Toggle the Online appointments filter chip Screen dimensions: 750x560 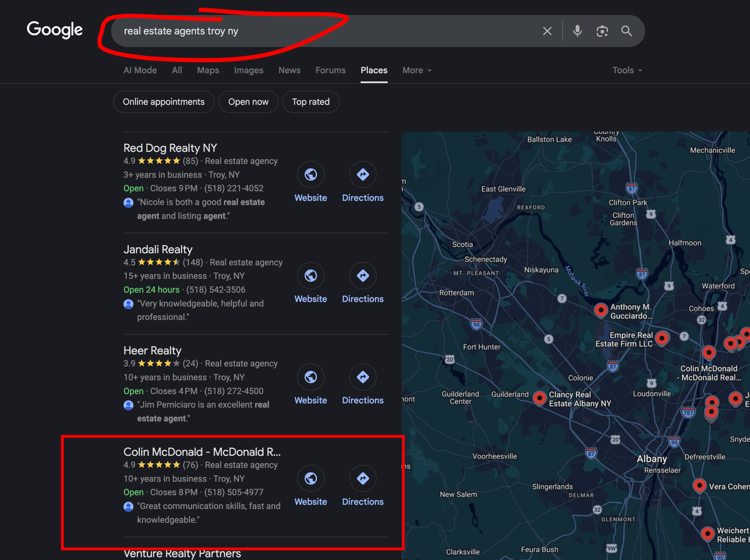coord(163,102)
